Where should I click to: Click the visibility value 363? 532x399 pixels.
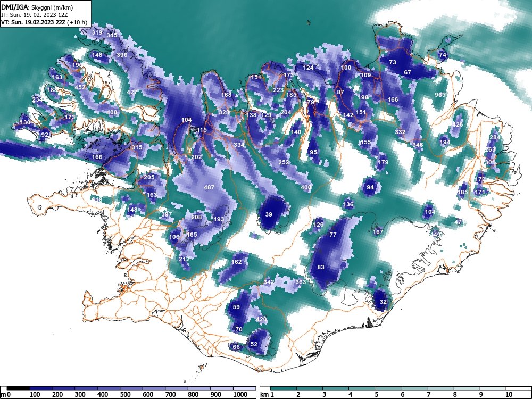301,282
